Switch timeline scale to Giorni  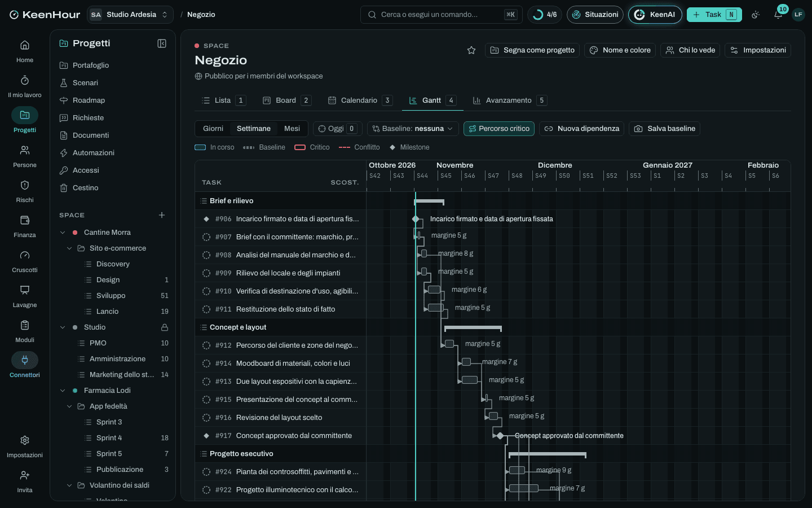[213, 129]
